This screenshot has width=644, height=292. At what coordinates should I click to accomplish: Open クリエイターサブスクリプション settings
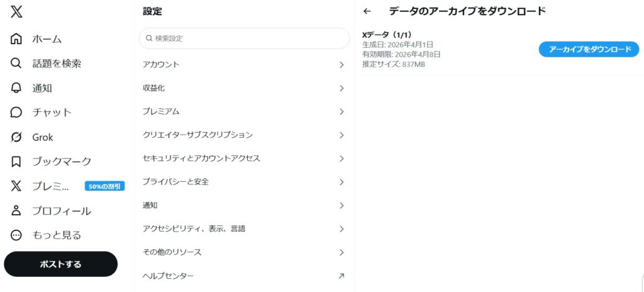197,135
